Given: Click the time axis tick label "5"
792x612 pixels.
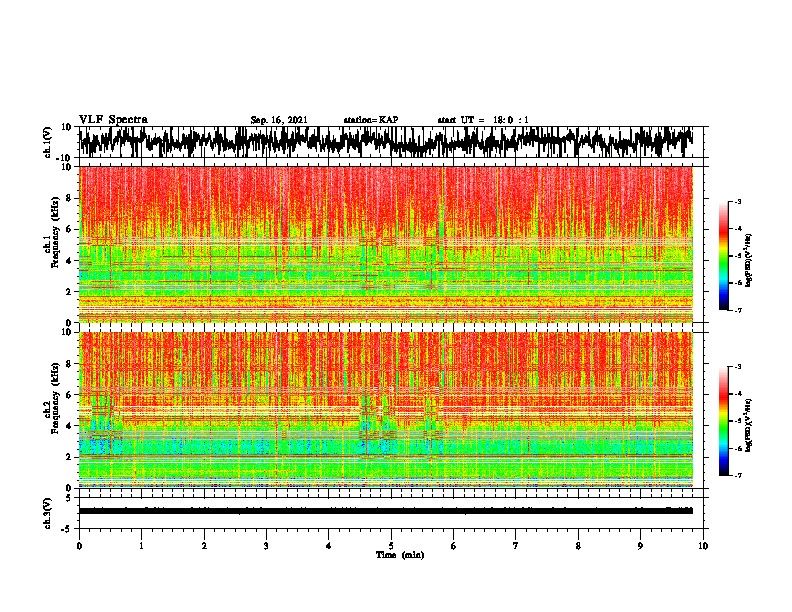Looking at the screenshot, I should pos(391,546).
